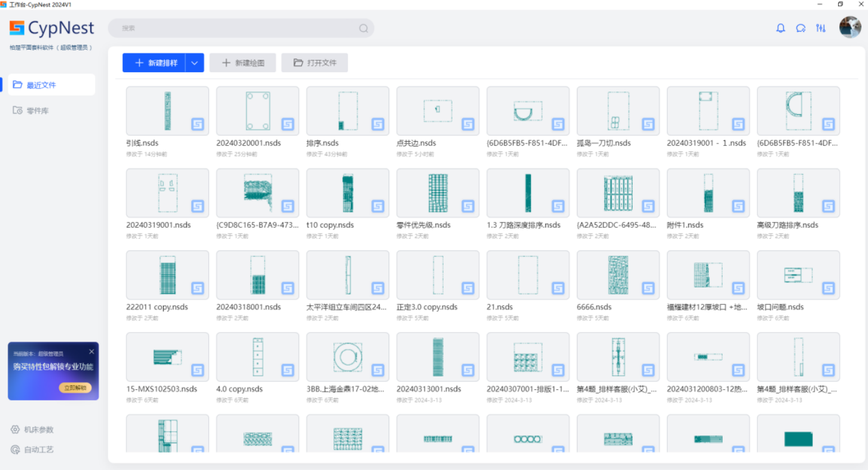Click the 排序.nsds file name
Screen dimensions: 868x470
[x=323, y=144]
